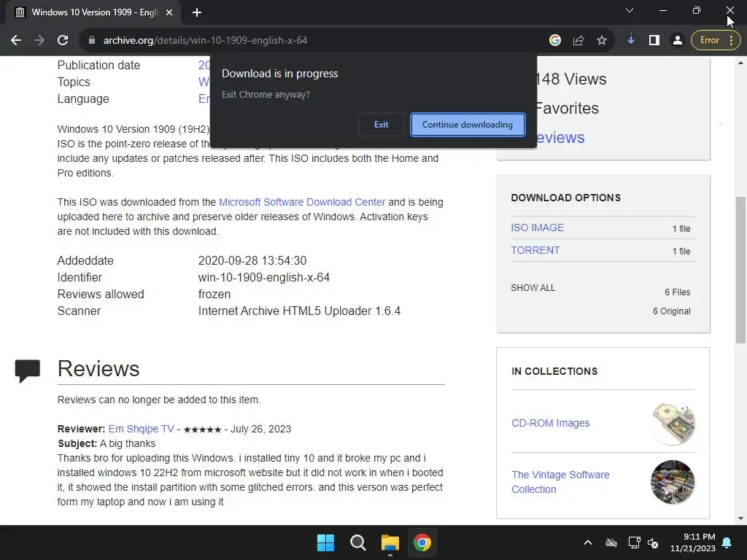Click the Reviews link in stats box
747x560 pixels.
(560, 138)
